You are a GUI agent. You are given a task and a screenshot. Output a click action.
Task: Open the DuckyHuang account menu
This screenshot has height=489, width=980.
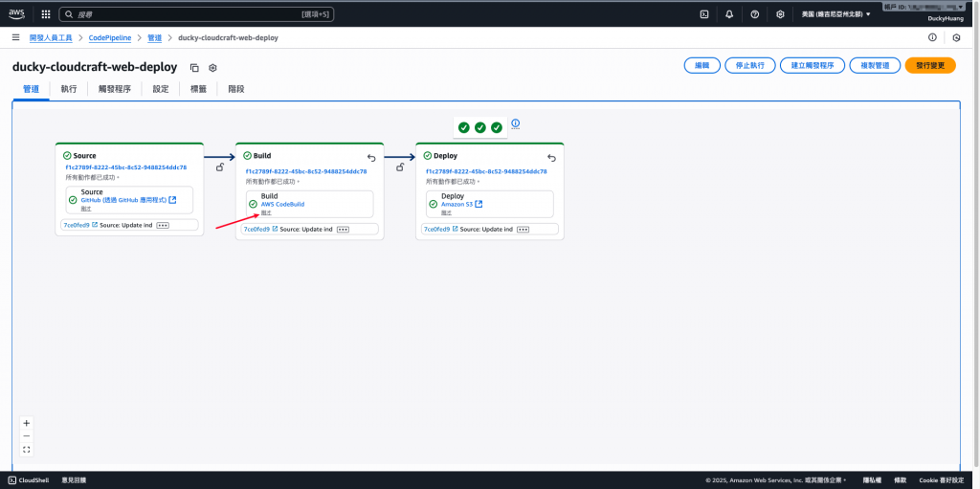945,19
